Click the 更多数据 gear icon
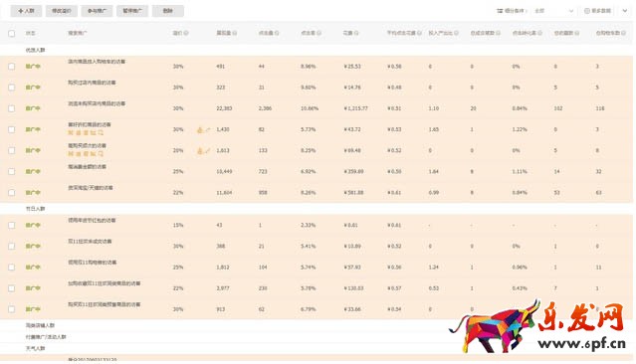Image resolution: width=636 pixels, height=364 pixels. point(586,11)
